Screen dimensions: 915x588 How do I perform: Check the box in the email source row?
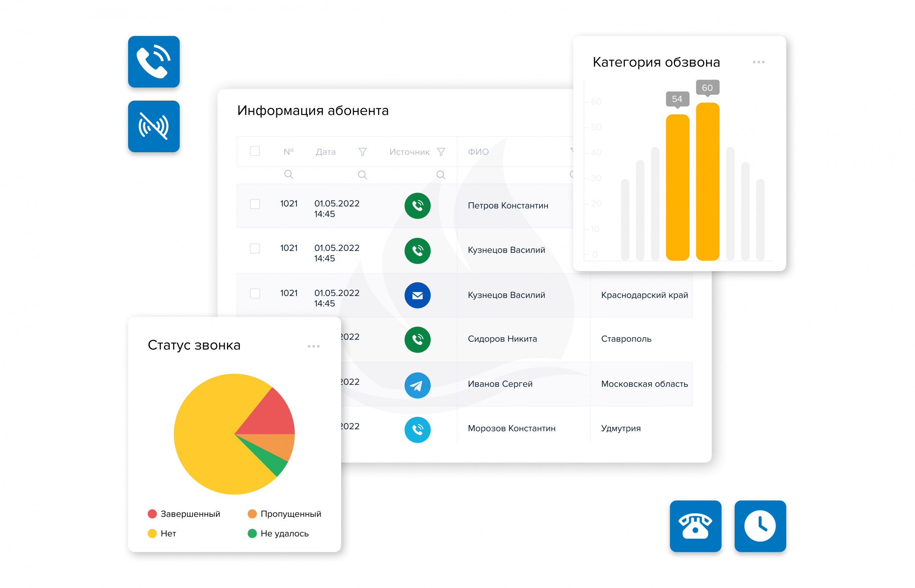pos(255,293)
